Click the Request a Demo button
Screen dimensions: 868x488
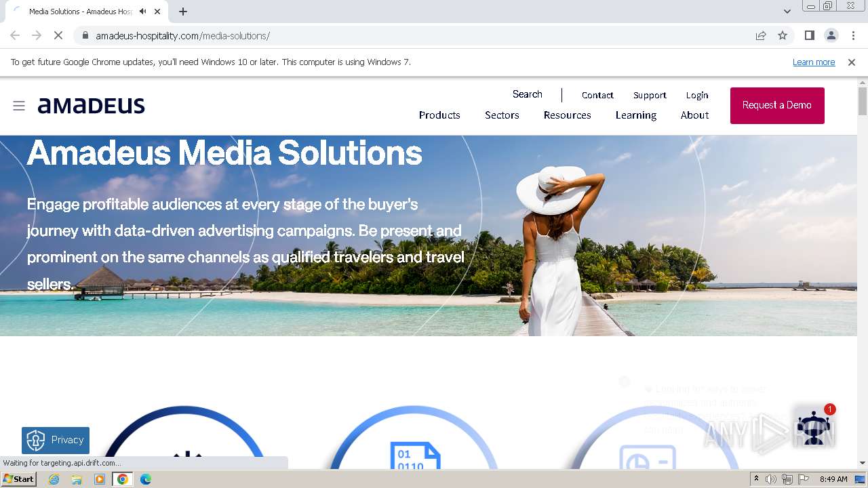click(x=777, y=106)
